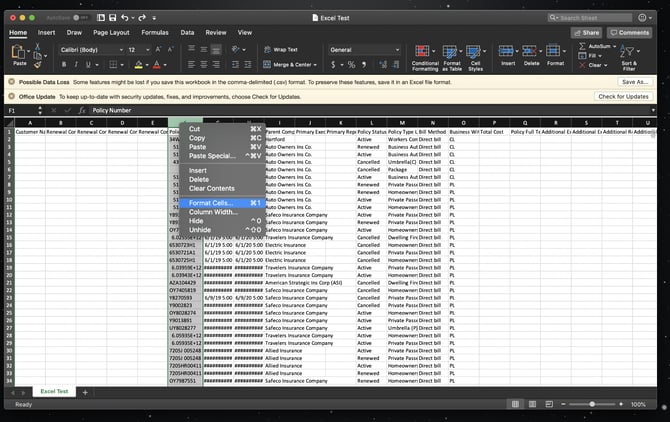Open Format as Table gallery
The height and width of the screenshot is (422, 670).
[x=452, y=58]
